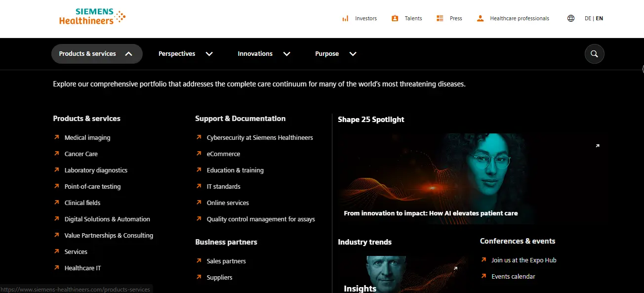Click the Siemens Healthineers logo
The height and width of the screenshot is (293, 644).
pyautogui.click(x=92, y=16)
